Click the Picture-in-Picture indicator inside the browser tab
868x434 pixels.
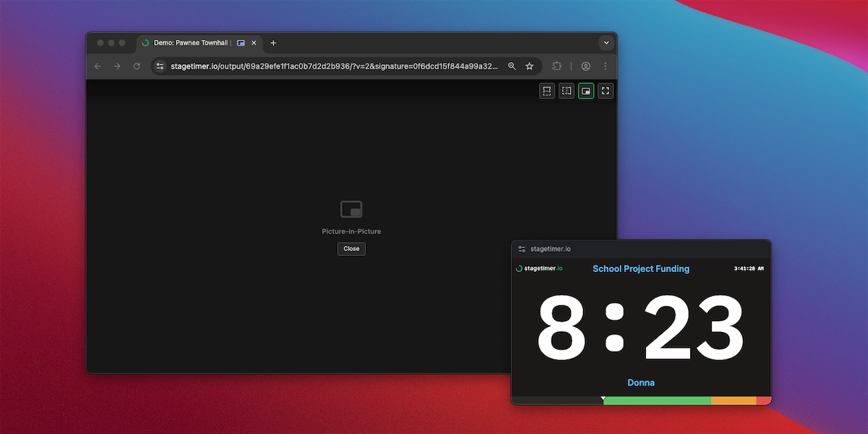click(239, 43)
